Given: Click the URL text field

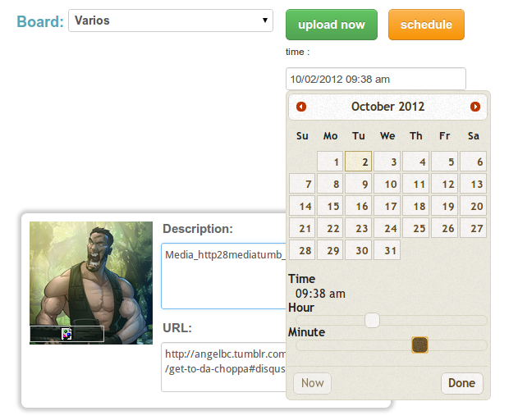Looking at the screenshot, I should click(x=223, y=367).
